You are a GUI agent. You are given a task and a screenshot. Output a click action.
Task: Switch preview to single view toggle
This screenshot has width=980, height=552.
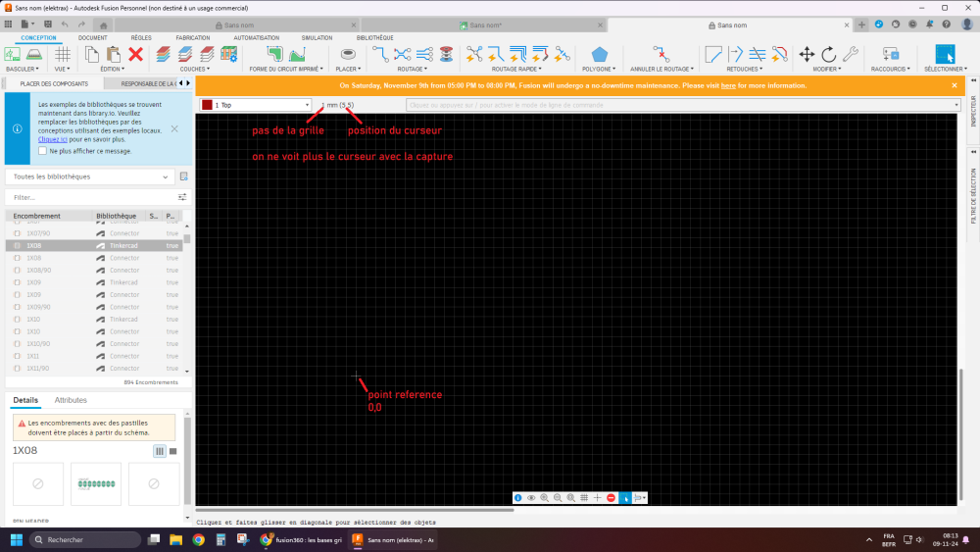click(x=173, y=451)
